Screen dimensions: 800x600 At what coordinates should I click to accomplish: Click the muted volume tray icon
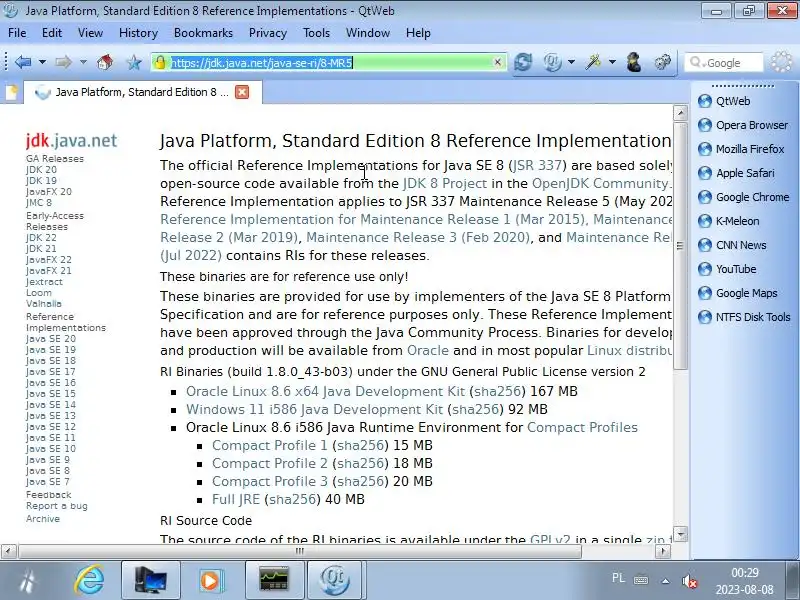[x=689, y=581]
